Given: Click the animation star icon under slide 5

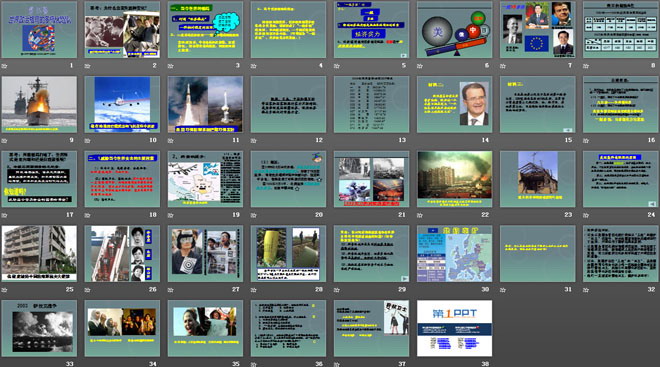Looking at the screenshot, I should 337,66.
